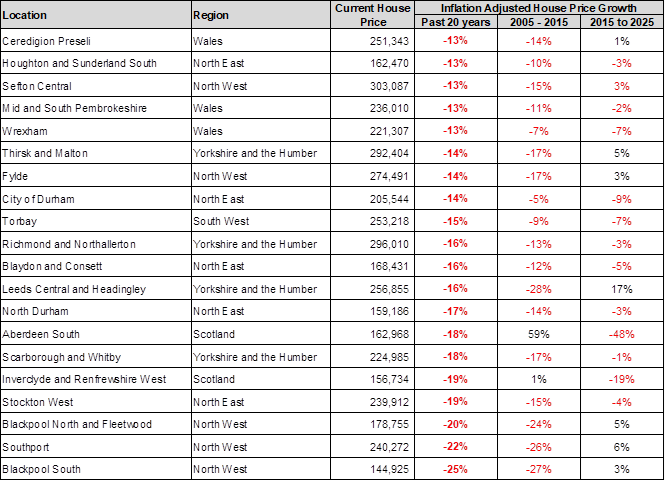665x481 pixels.
Task: Select the Thirsk and Malton location cell
Action: [x=45, y=153]
